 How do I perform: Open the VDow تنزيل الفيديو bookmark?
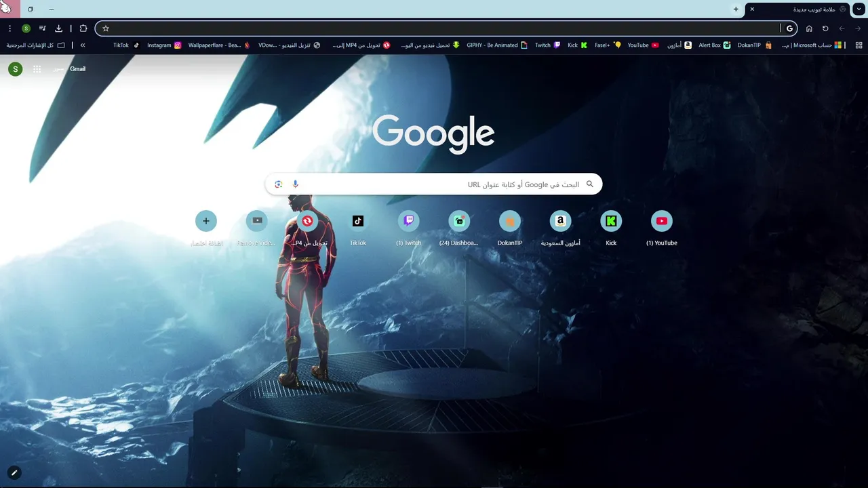(290, 45)
